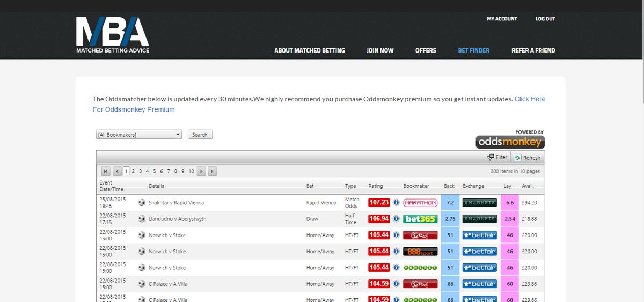The image size is (644, 302).
Task: Click info icon for Shakhtar v Rapid Vienna
Action: click(396, 203)
